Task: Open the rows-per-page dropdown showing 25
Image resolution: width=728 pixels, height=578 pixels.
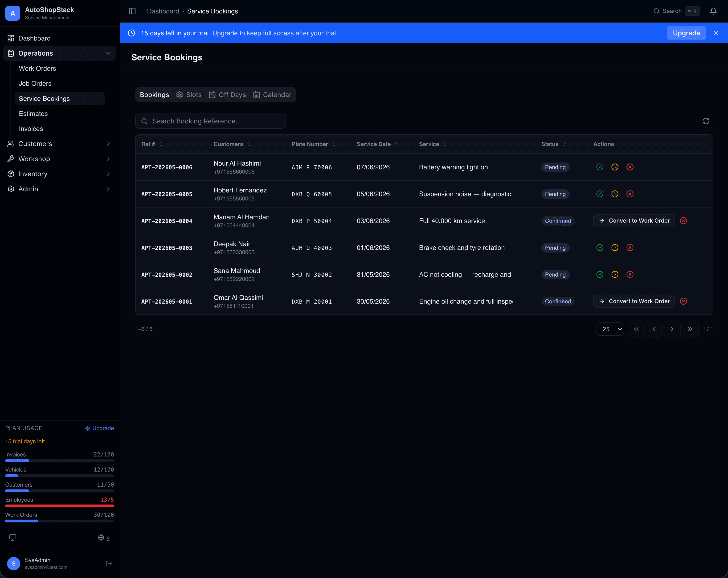Action: (610, 329)
